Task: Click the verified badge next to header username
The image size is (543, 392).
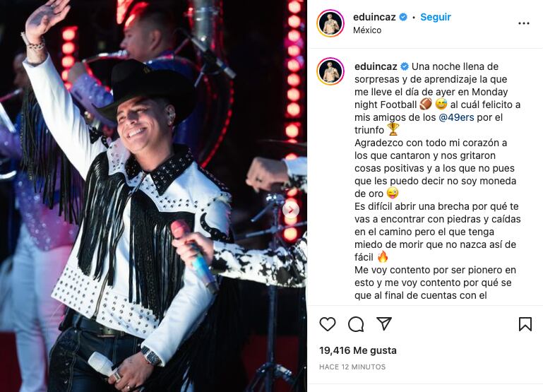Action: [x=403, y=17]
